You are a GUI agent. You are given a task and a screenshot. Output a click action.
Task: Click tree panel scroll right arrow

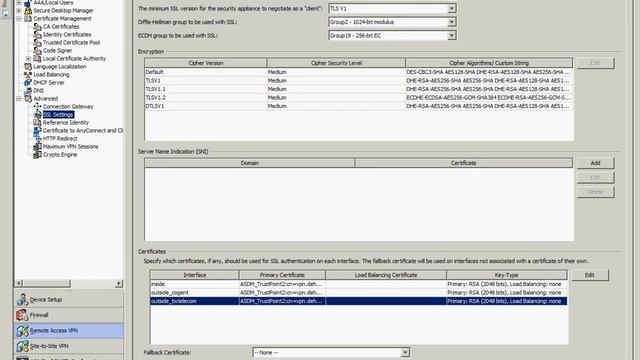pos(119,283)
